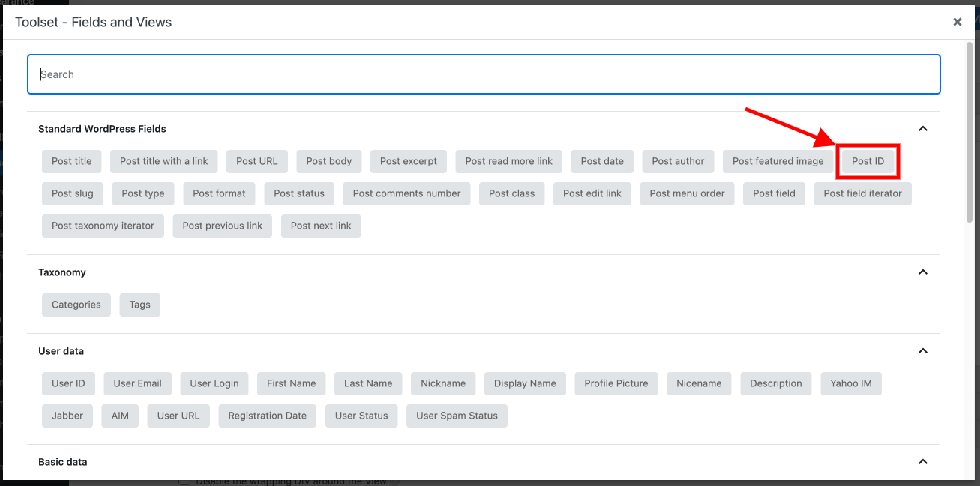Insert the Display Name field

tap(525, 383)
